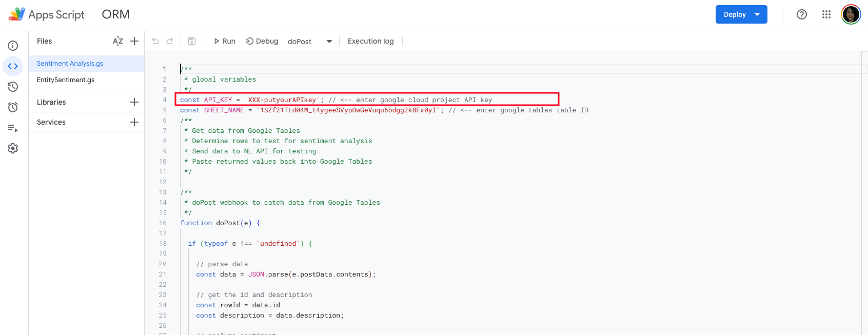
Task: Open the Deploy dropdown button
Action: [x=741, y=14]
